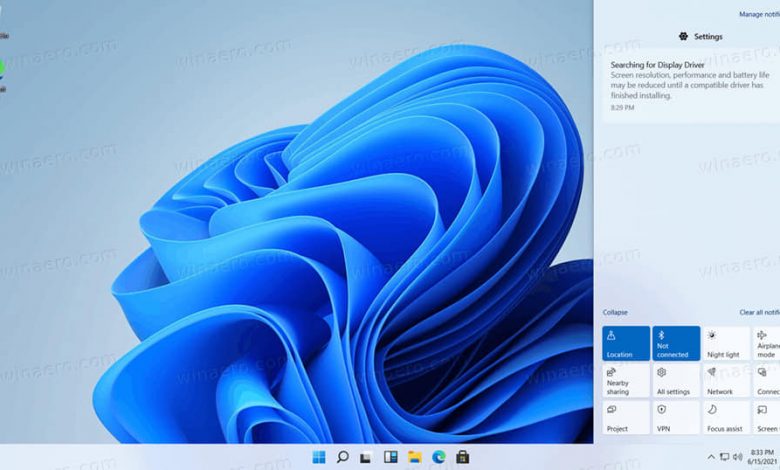Open All settings quick action tile

point(676,380)
